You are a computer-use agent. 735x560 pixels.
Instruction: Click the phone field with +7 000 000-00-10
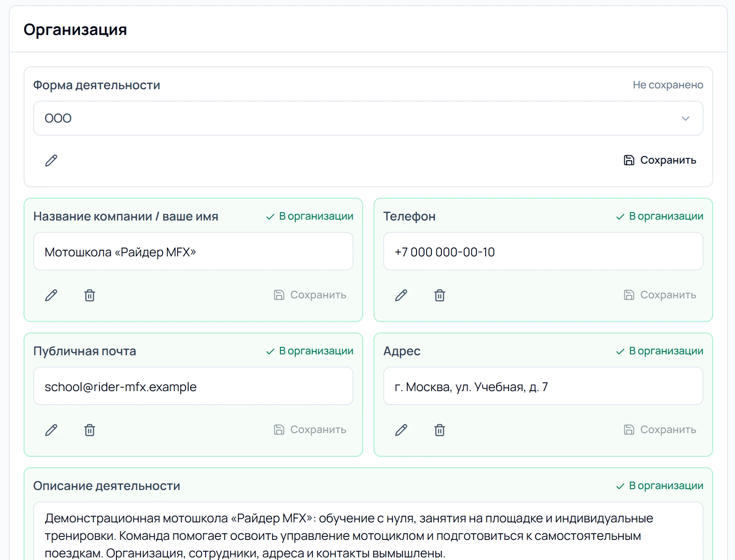click(543, 252)
